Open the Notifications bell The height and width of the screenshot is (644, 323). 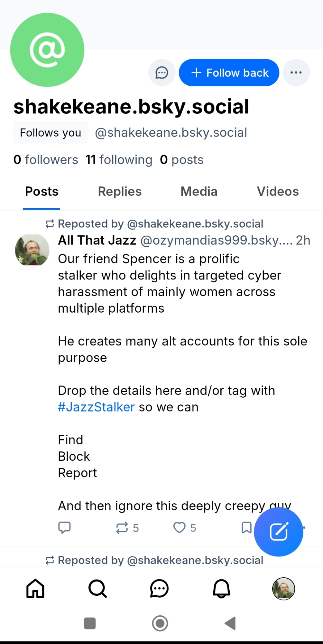(x=221, y=589)
